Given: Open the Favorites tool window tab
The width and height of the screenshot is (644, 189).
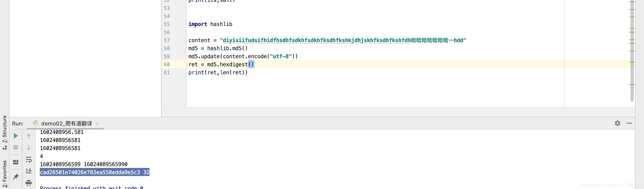Looking at the screenshot, I should (x=4, y=174).
